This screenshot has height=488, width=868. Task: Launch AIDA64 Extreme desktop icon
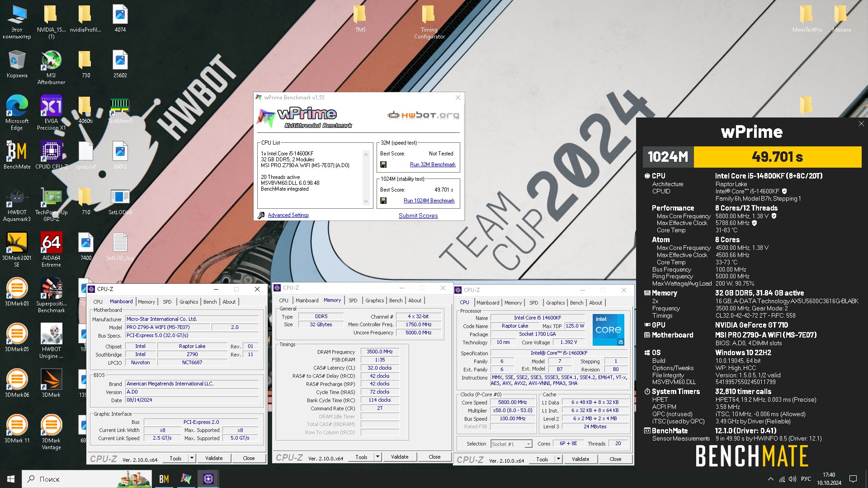click(x=51, y=249)
